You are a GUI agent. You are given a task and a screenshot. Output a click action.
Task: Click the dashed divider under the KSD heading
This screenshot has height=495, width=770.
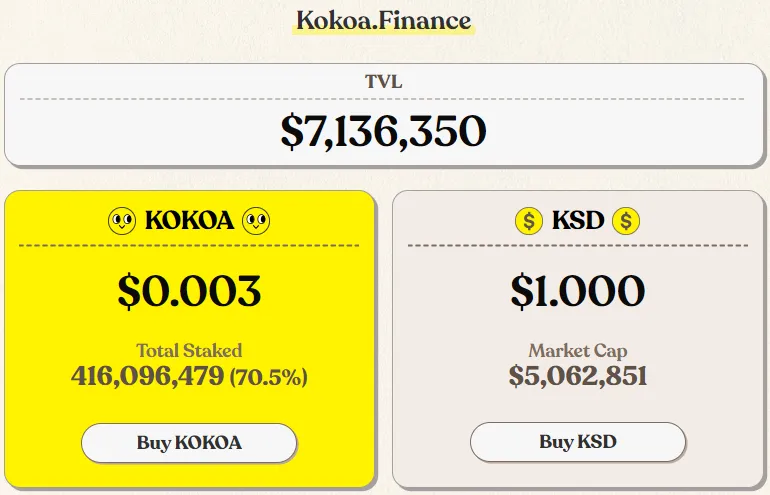click(x=577, y=245)
